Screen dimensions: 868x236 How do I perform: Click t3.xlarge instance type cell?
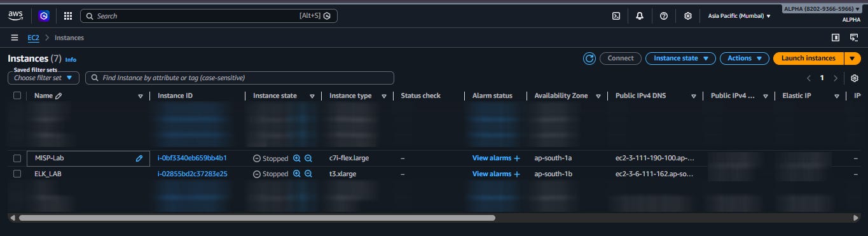click(x=343, y=174)
